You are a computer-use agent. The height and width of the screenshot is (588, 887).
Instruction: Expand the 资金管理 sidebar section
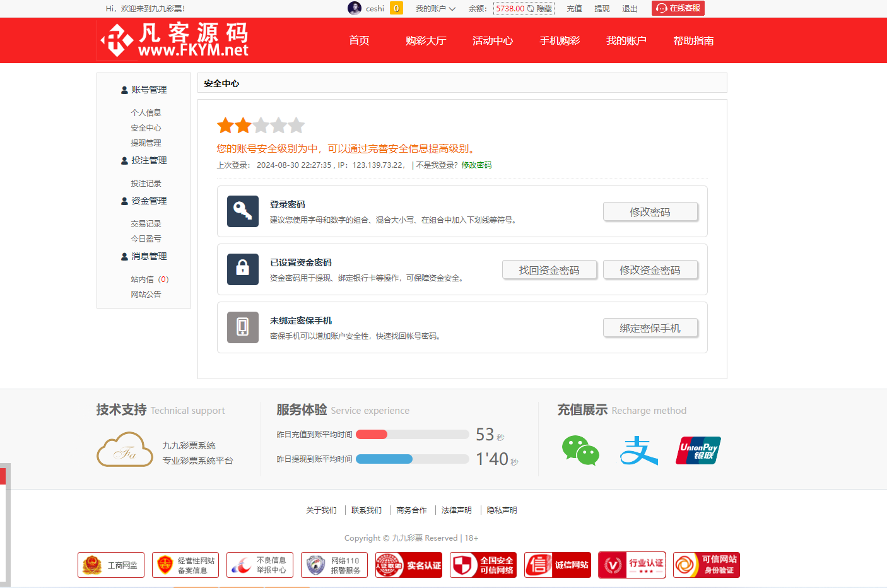[148, 201]
